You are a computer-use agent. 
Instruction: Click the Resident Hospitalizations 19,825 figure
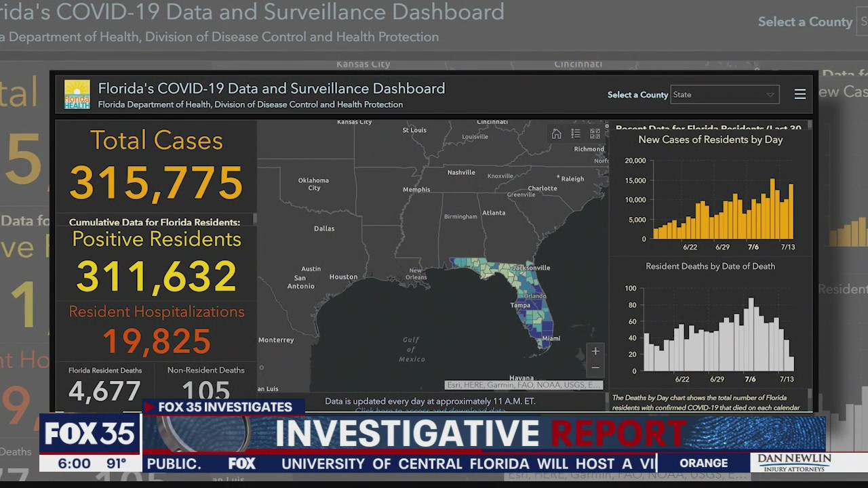pos(157,342)
